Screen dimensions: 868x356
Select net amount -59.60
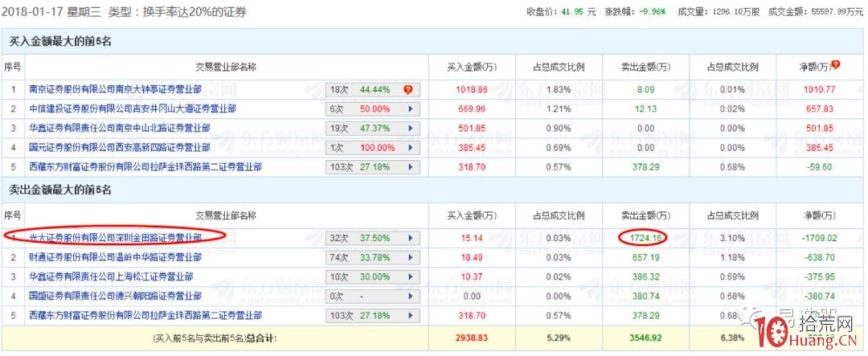click(x=817, y=167)
